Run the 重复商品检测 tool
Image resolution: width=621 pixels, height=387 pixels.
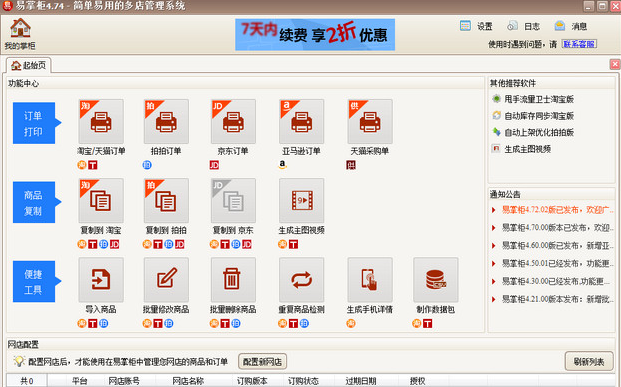(x=301, y=280)
